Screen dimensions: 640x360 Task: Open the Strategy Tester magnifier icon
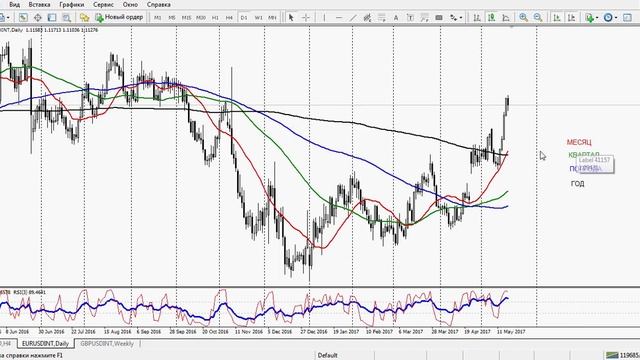(x=67, y=18)
